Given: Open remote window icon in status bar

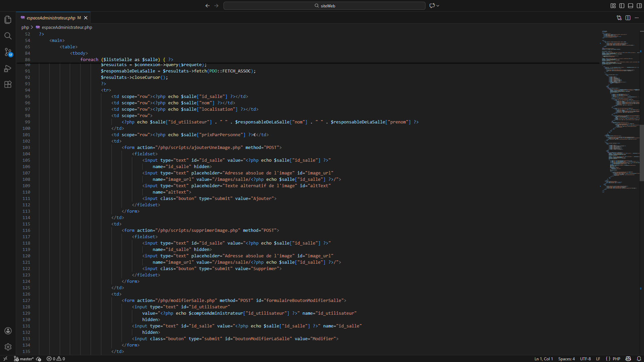Looking at the screenshot, I should [x=5, y=359].
